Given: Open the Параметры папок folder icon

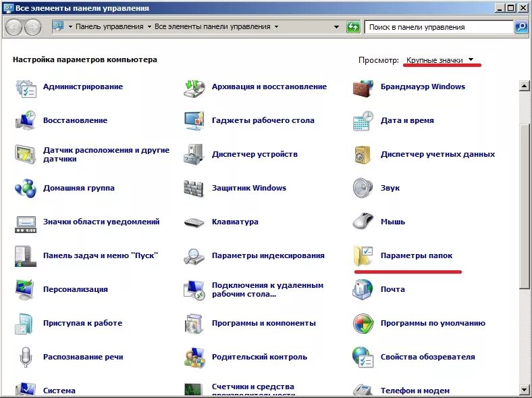Looking at the screenshot, I should pos(363,255).
